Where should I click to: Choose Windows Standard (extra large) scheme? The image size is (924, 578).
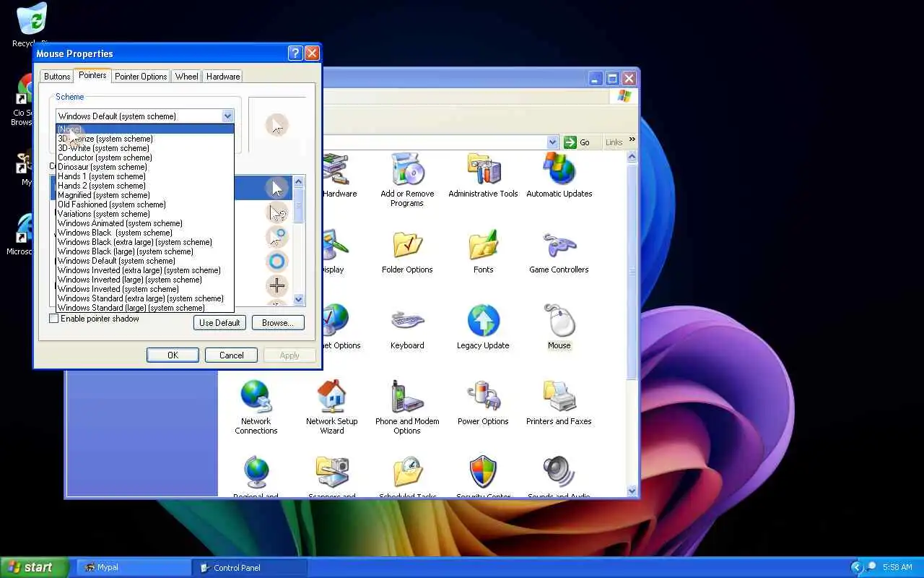coord(145,298)
